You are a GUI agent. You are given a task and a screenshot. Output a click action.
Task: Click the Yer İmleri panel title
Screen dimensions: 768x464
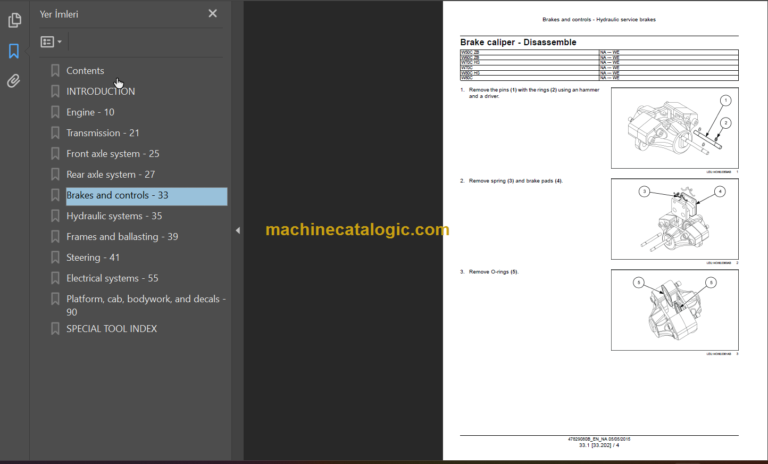coord(59,14)
